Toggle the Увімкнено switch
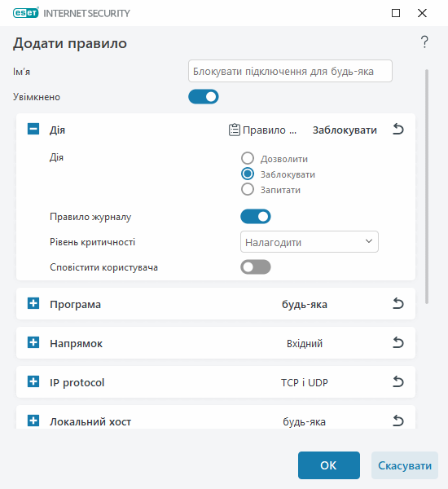448x489 pixels. 204,97
